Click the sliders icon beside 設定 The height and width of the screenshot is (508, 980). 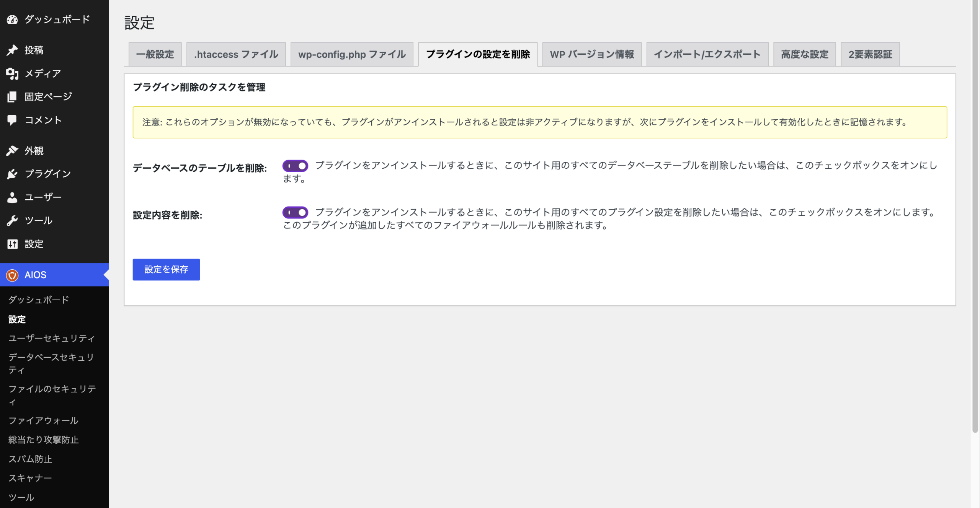pos(12,244)
